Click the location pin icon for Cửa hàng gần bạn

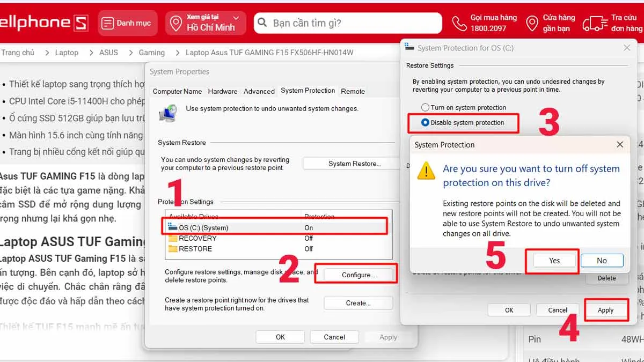pyautogui.click(x=532, y=23)
